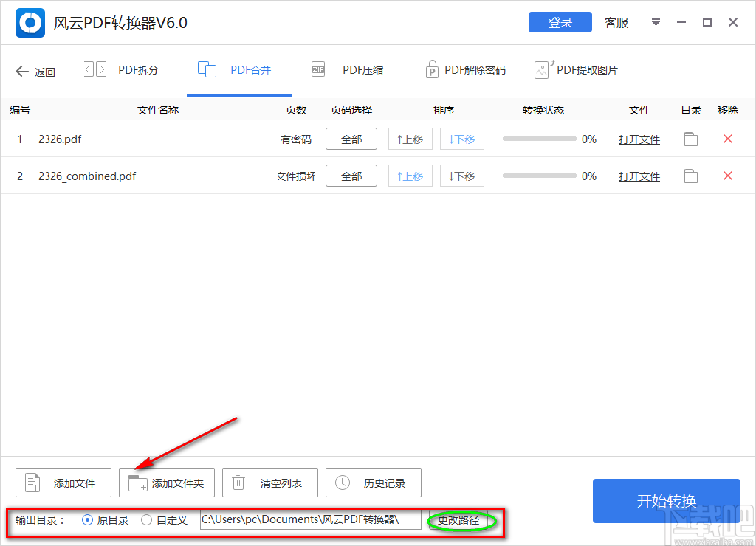The image size is (756, 546).
Task: Maximize the converter window
Action: [x=707, y=22]
